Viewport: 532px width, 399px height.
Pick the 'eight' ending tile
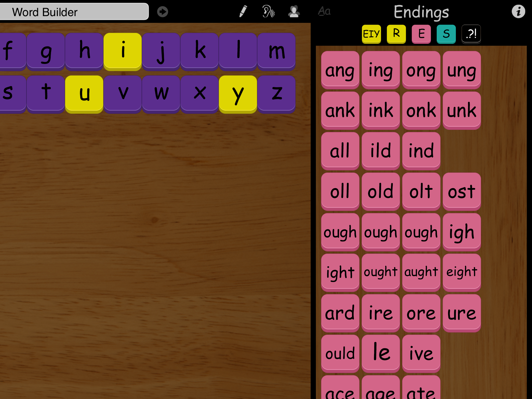[462, 272]
